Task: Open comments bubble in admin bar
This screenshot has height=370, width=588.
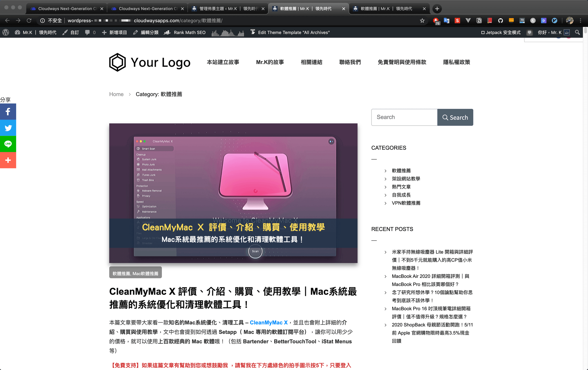Action: [90, 32]
